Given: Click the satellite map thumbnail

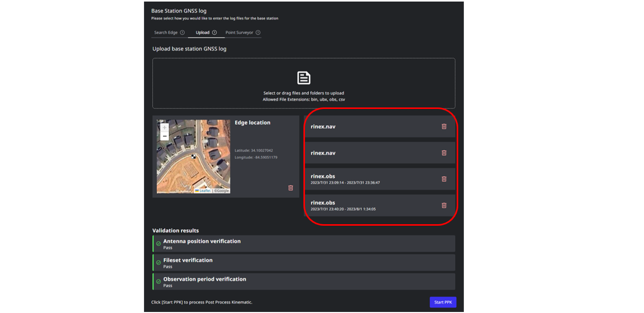Looking at the screenshot, I should click(194, 156).
